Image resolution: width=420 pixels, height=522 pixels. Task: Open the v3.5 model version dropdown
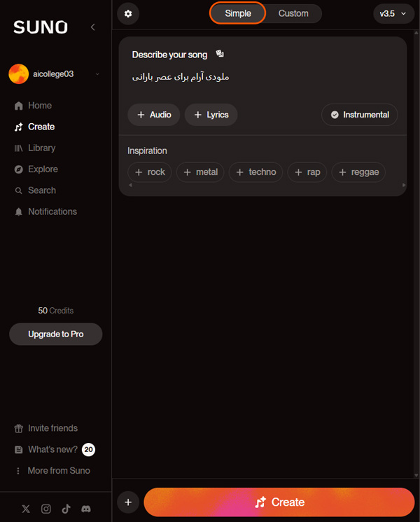point(393,14)
